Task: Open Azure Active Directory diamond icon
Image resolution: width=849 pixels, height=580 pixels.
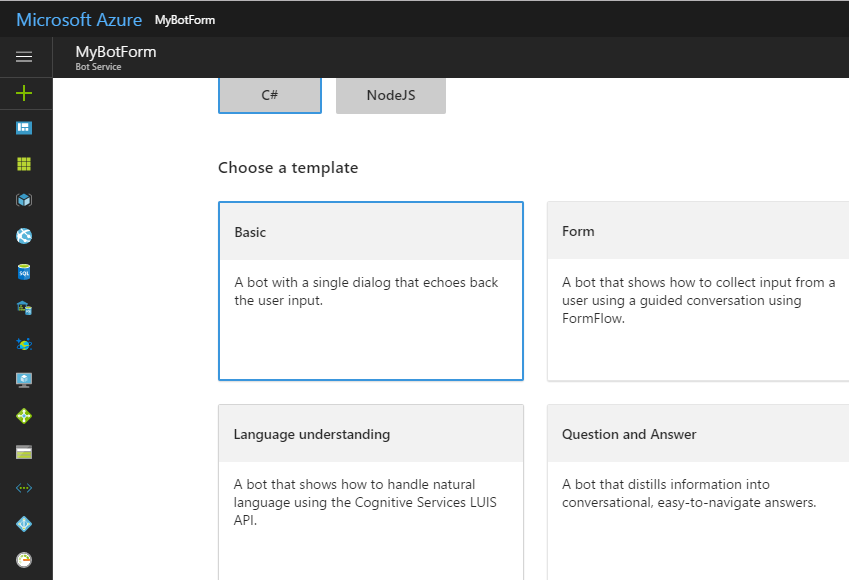Action: tap(24, 524)
